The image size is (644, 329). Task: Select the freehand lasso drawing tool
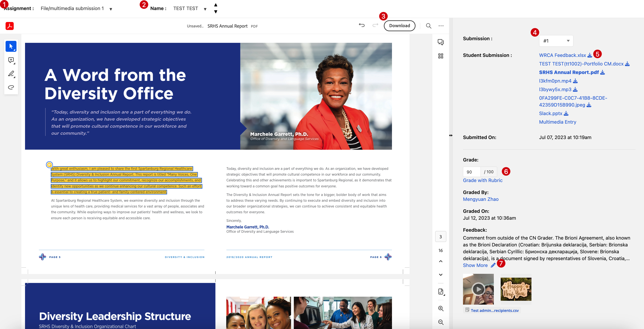pos(11,87)
